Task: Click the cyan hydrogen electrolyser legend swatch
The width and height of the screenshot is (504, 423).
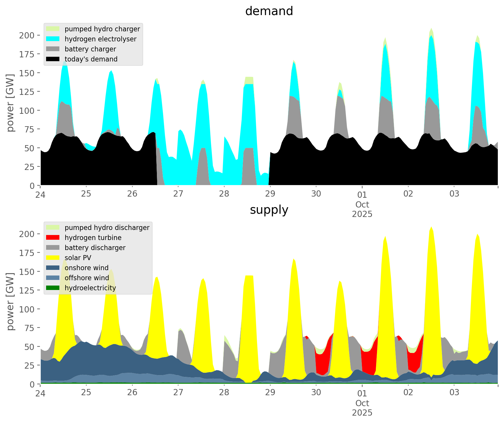Action: click(x=53, y=39)
